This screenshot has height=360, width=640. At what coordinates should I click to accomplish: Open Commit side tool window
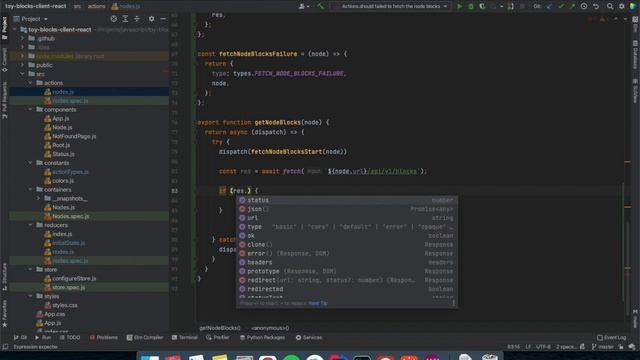coord(4,60)
